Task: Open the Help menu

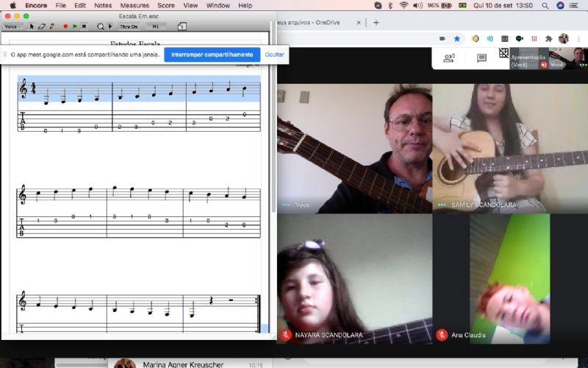Action: (245, 6)
